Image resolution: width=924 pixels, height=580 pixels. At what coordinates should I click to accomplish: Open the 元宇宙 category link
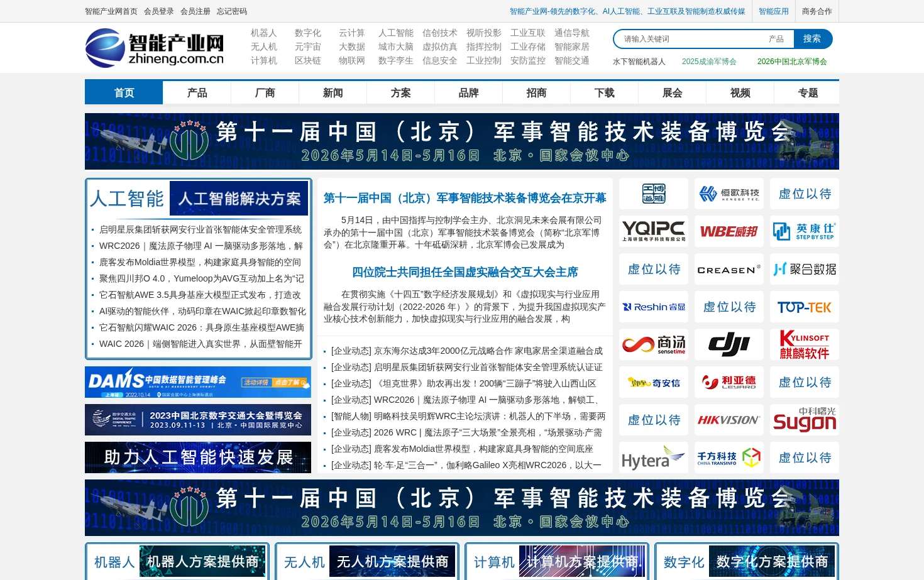(x=308, y=47)
